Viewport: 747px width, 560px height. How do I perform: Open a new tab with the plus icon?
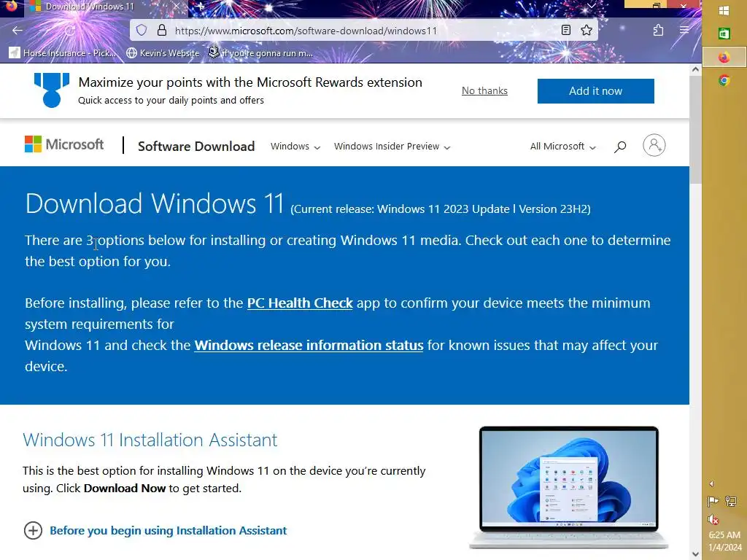pos(201,7)
